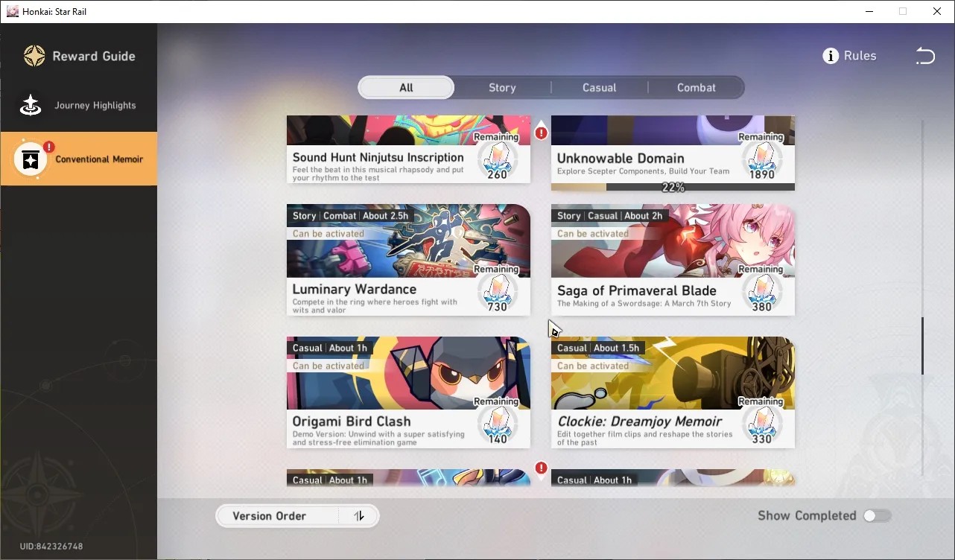Viewport: 955px width, 560px height.
Task: Click the Reward Guide header title
Action: pyautogui.click(x=94, y=56)
